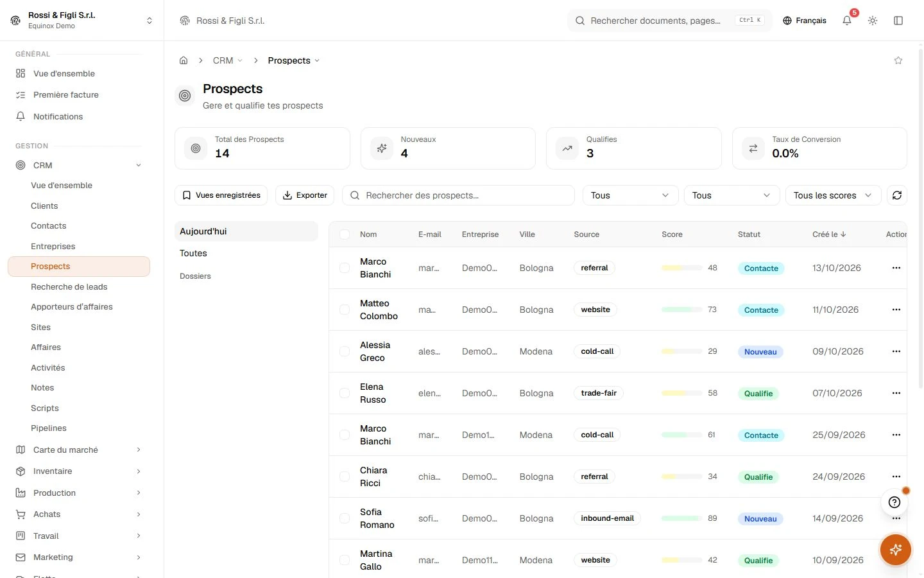Viewport: 924px width, 578px height.
Task: Check the box for Alessia Greco row
Action: pyautogui.click(x=345, y=351)
